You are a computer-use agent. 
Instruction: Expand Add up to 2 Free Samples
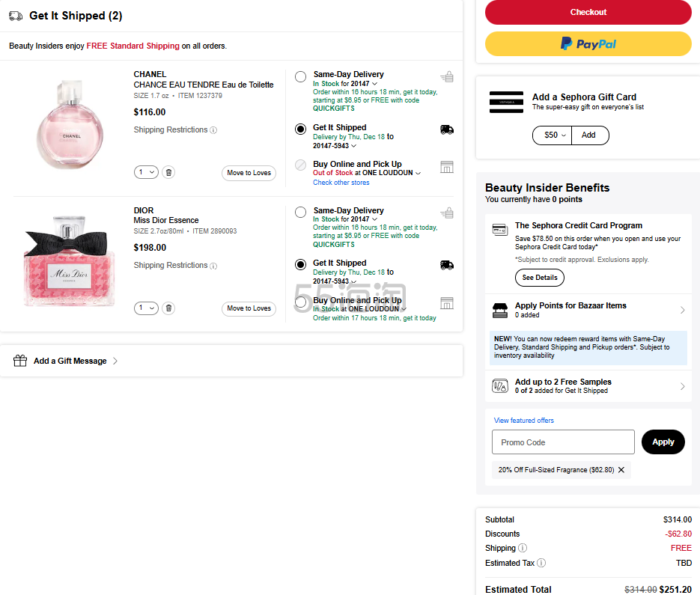(x=682, y=386)
